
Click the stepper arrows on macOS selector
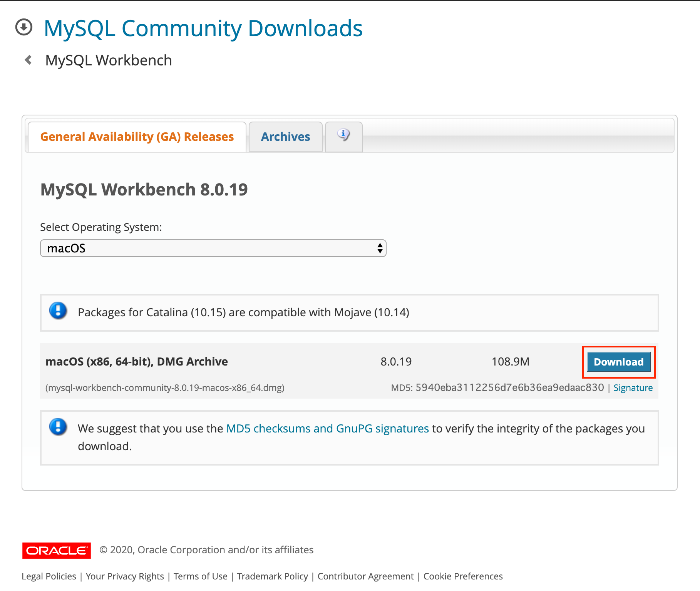pos(380,248)
